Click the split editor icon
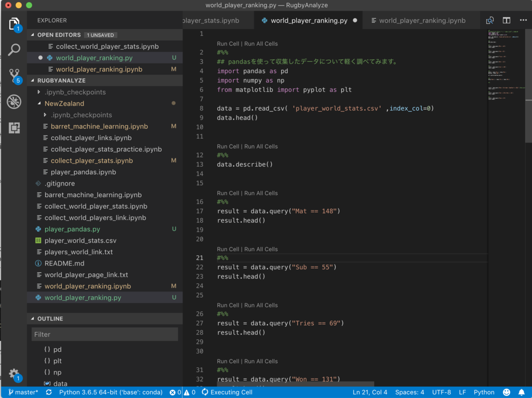 (x=507, y=21)
